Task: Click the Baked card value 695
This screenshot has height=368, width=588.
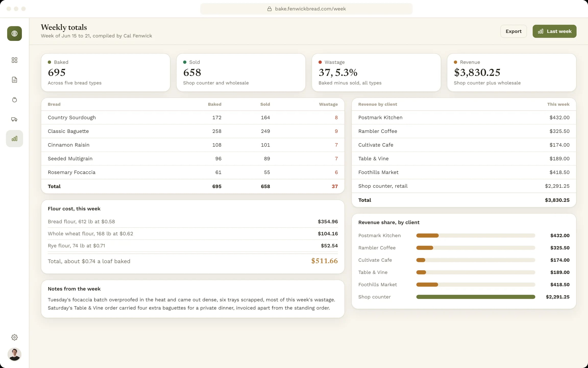Action: (57, 73)
